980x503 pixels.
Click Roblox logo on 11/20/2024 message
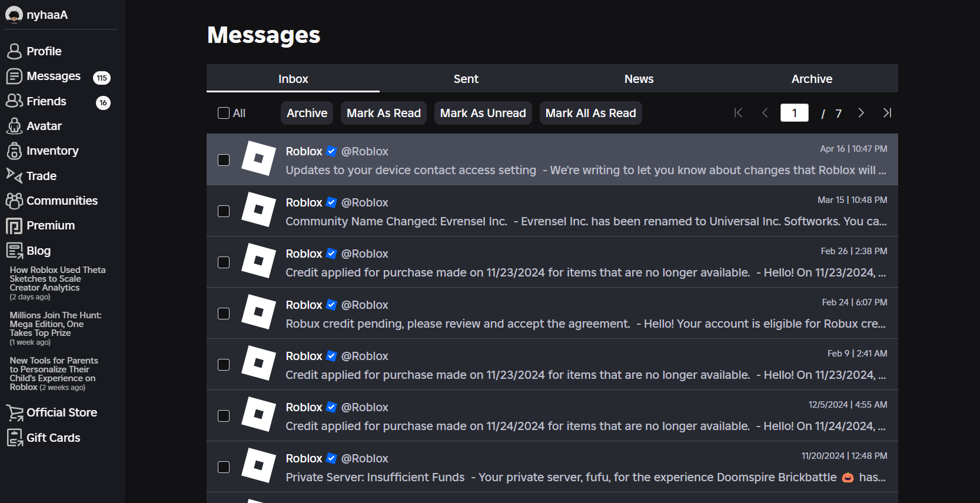pyautogui.click(x=258, y=465)
